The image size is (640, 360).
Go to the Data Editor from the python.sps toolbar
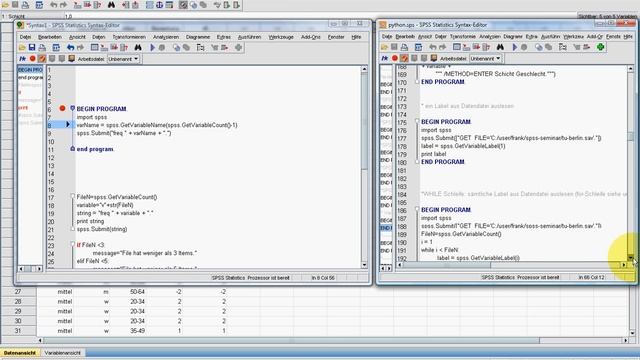[x=457, y=47]
